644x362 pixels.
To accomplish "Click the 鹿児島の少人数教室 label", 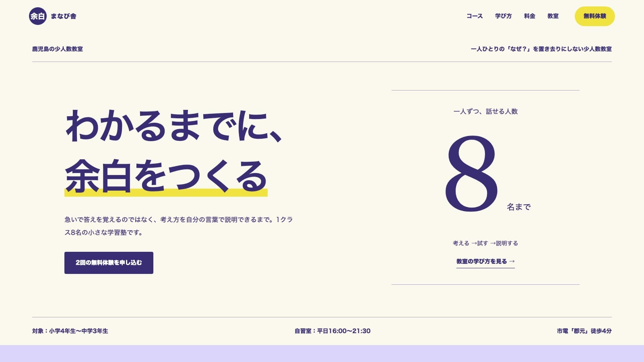I will [x=58, y=49].
